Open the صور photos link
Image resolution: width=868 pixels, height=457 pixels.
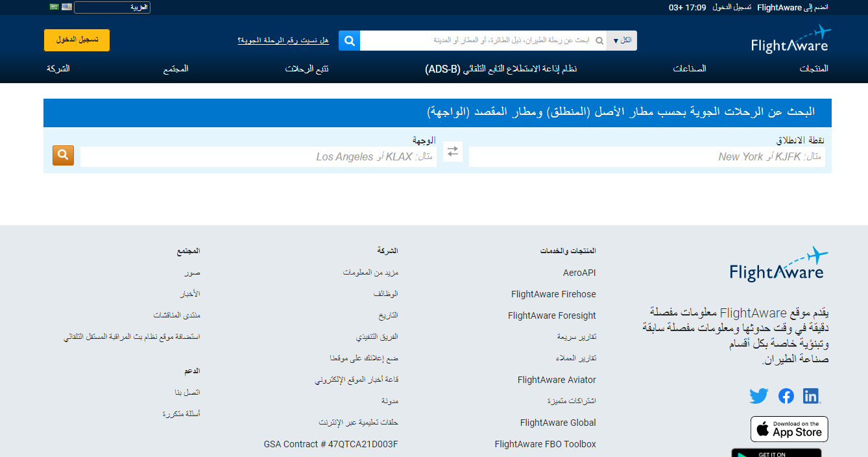click(192, 273)
